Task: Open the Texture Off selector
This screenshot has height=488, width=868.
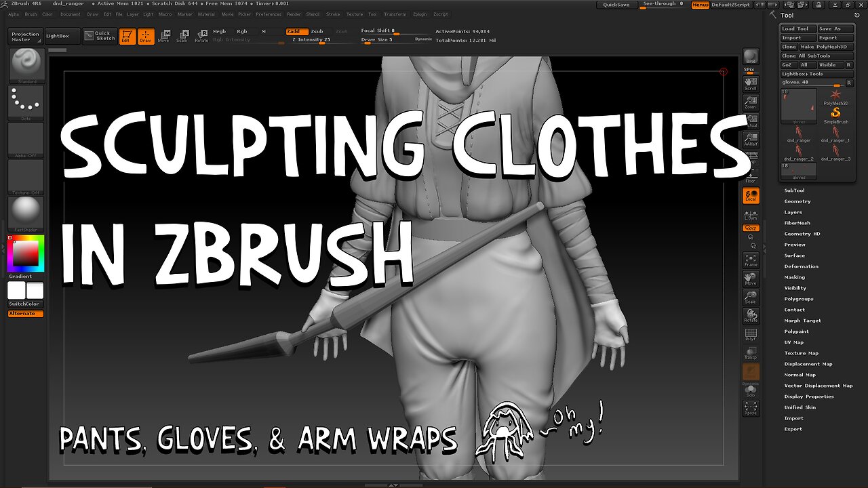Action: [x=27, y=178]
